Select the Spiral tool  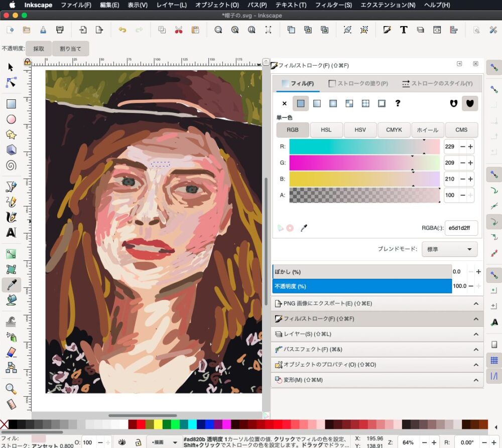[11, 165]
